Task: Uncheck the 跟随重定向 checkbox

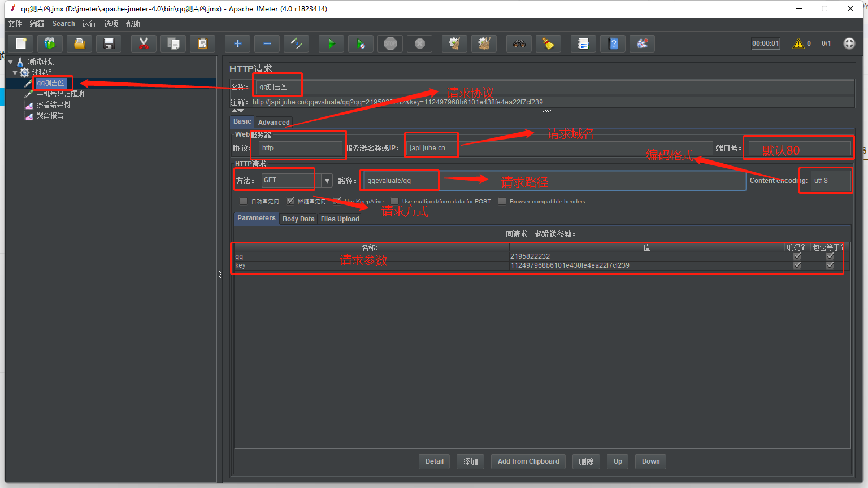Action: (290, 201)
